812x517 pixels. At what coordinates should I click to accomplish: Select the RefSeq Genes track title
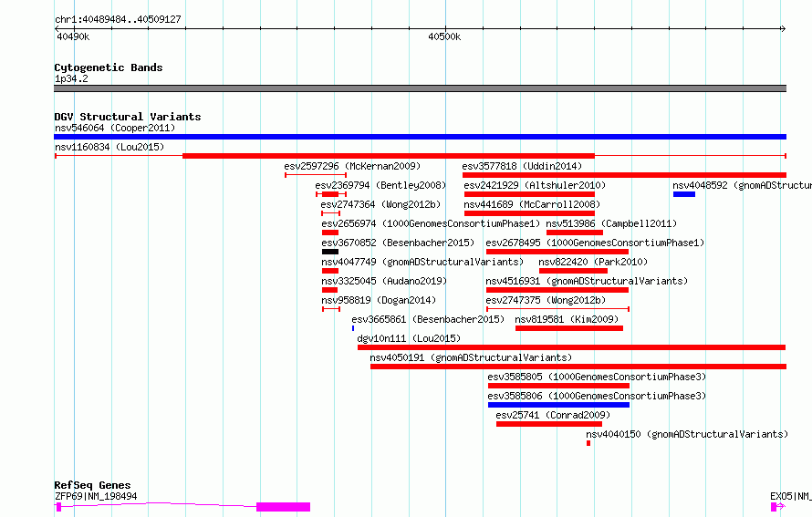(92, 485)
